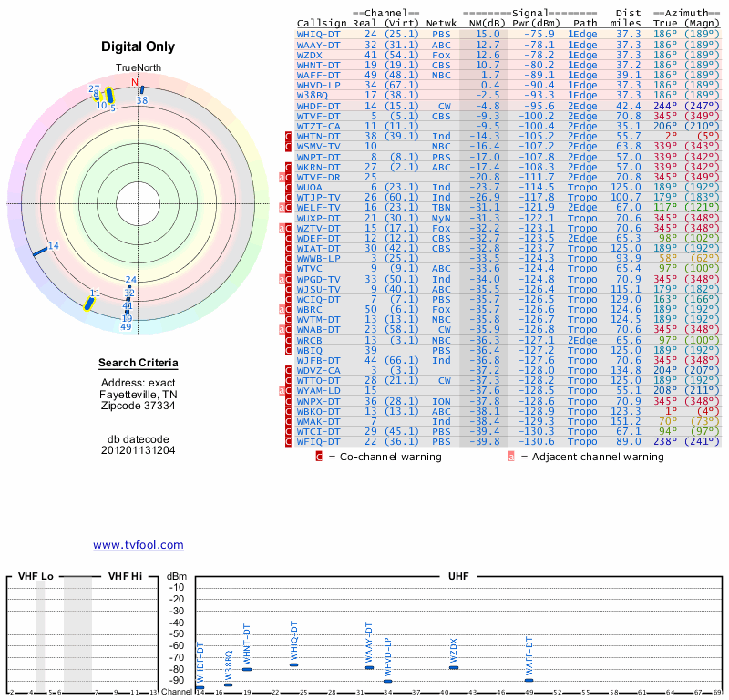Click channel 11 marker on the radar
The width and height of the screenshot is (729, 700).
pyautogui.click(x=88, y=302)
